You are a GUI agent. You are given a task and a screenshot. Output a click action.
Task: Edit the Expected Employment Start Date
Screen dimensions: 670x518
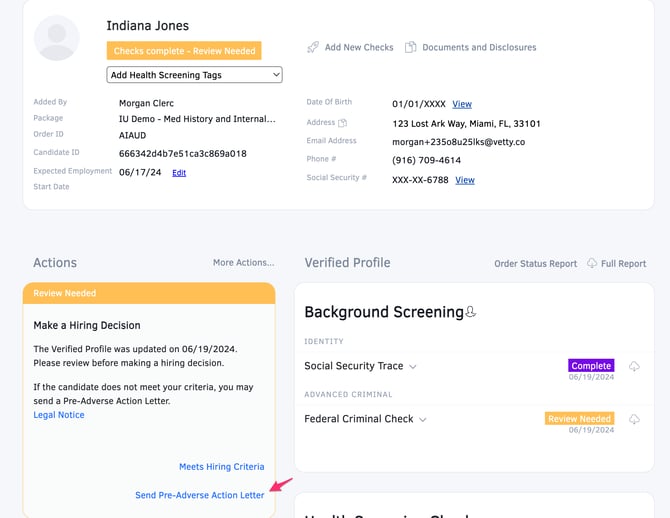(179, 173)
